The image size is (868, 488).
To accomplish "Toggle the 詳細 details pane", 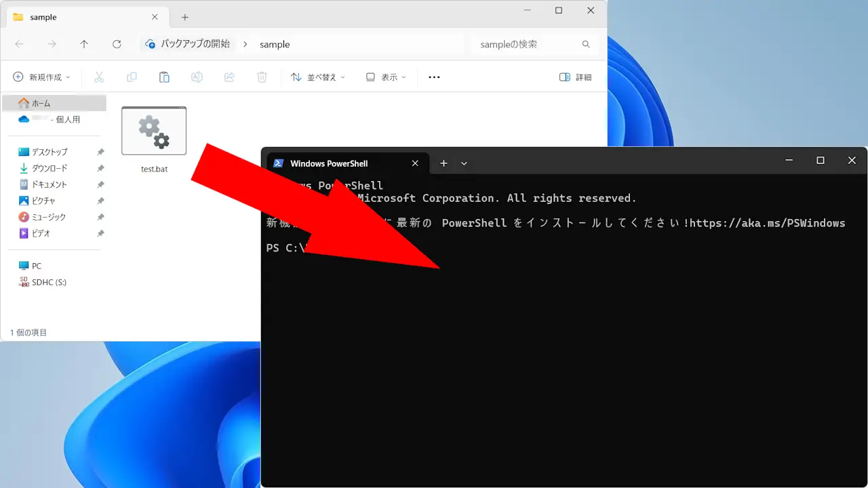I will pyautogui.click(x=575, y=77).
